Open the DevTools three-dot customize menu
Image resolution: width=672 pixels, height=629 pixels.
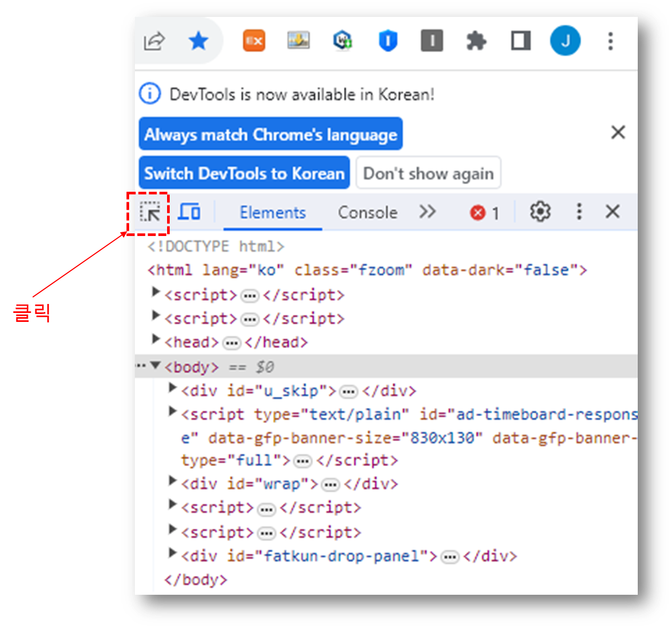579,212
